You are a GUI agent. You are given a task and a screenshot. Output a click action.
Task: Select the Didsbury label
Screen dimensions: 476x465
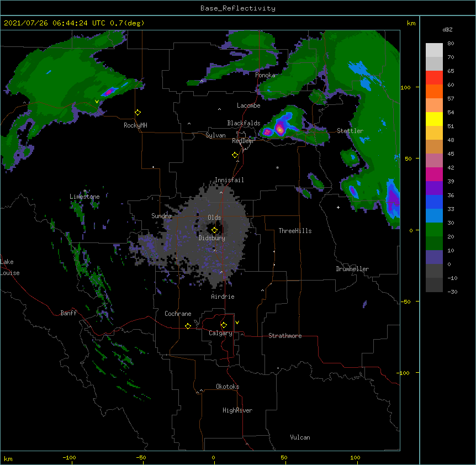pyautogui.click(x=212, y=238)
